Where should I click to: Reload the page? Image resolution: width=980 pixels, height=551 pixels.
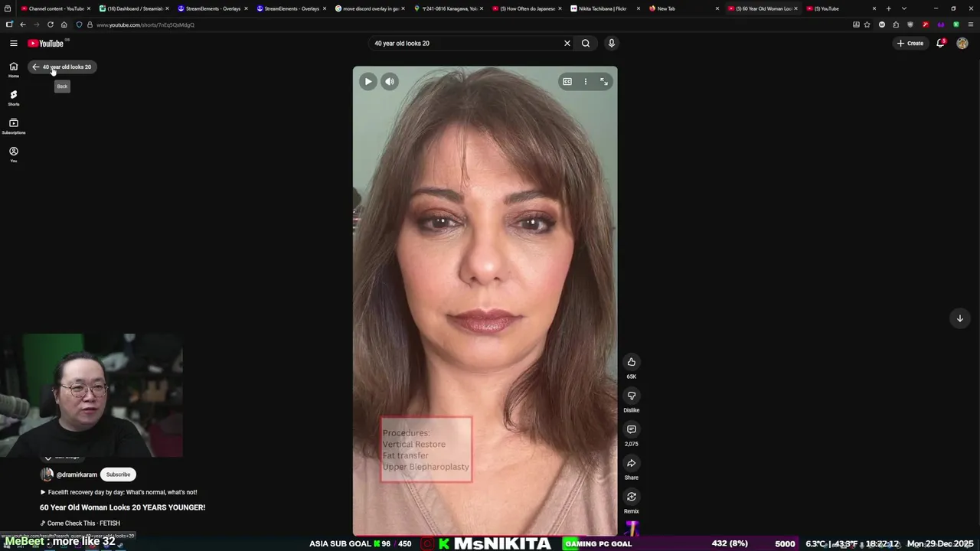click(51, 24)
